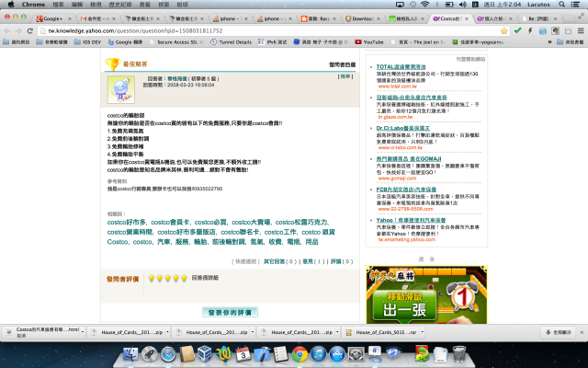The width and height of the screenshot is (588, 368).
Task: Switch to the Download tab
Action: tap(363, 18)
